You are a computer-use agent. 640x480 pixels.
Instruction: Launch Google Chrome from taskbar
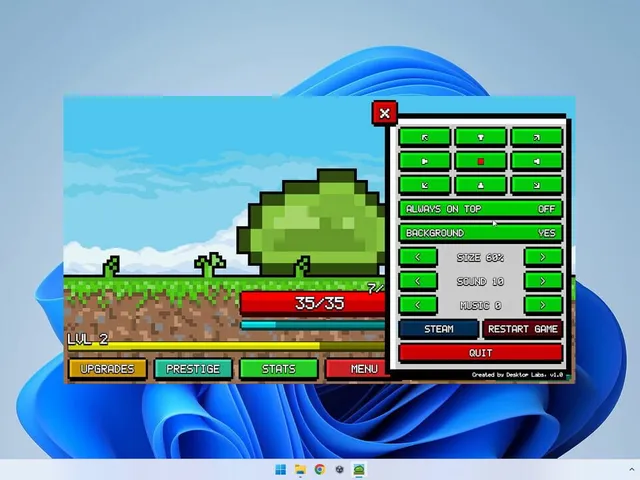pos(320,469)
